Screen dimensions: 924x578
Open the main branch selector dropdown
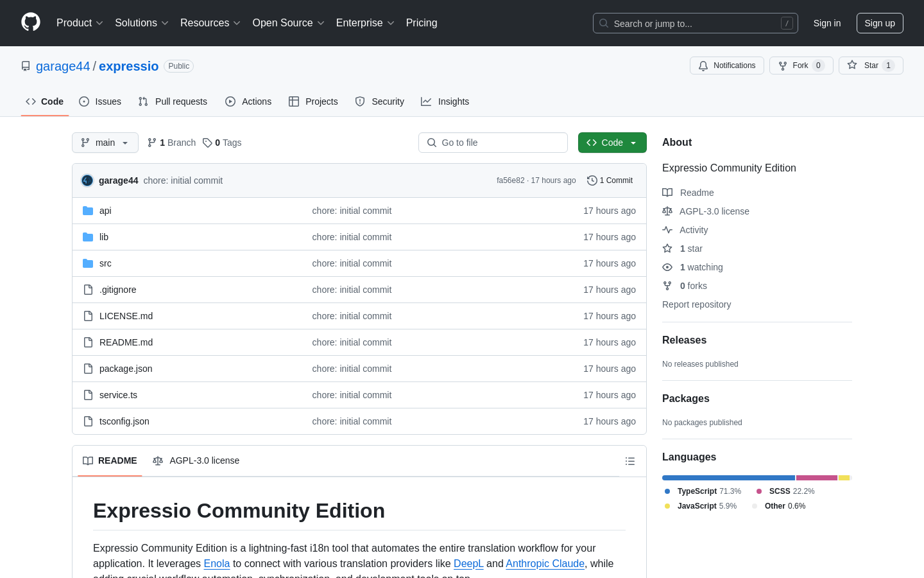(105, 143)
